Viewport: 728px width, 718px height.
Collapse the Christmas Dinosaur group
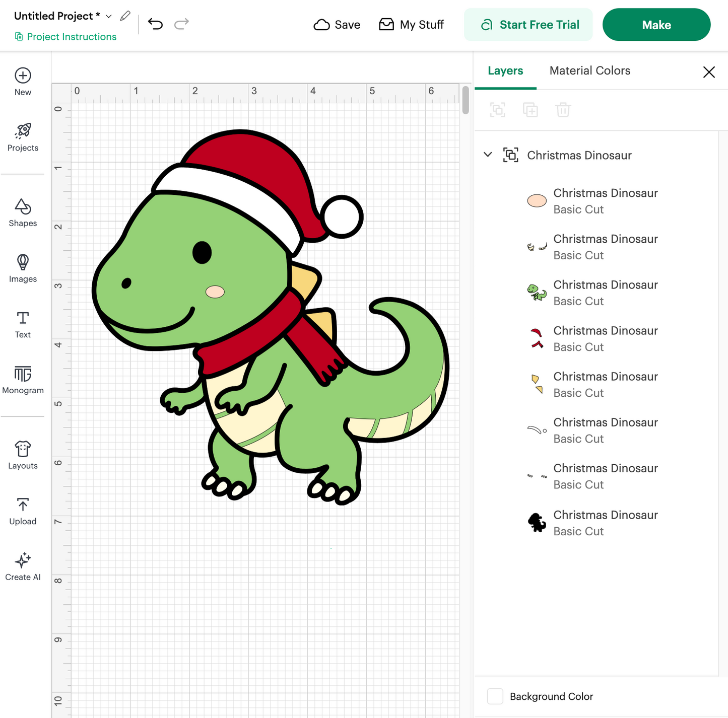click(x=488, y=155)
